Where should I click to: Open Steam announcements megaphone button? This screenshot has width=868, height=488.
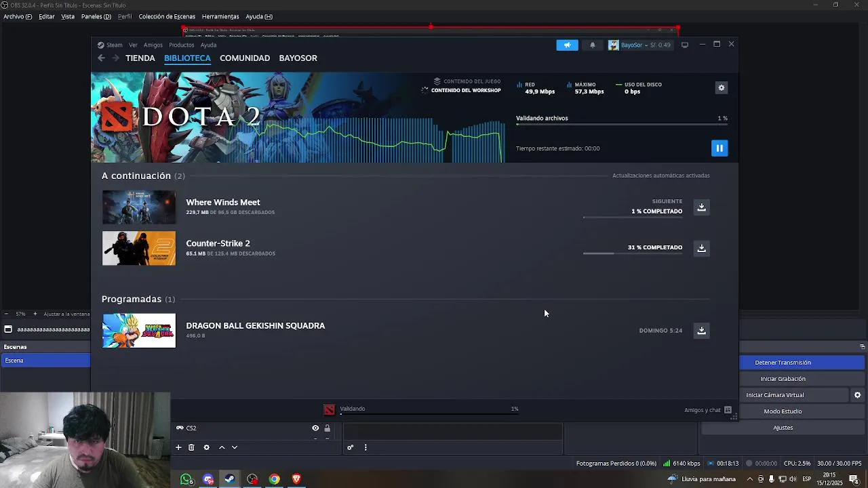pyautogui.click(x=567, y=45)
